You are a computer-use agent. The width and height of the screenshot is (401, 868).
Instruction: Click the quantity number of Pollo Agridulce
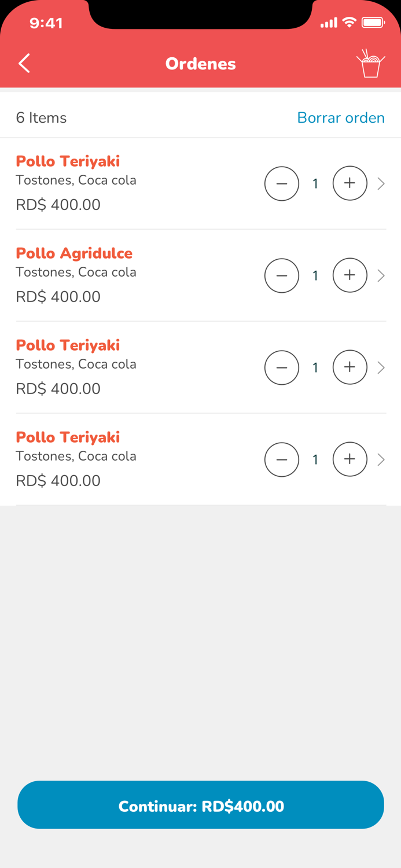315,275
